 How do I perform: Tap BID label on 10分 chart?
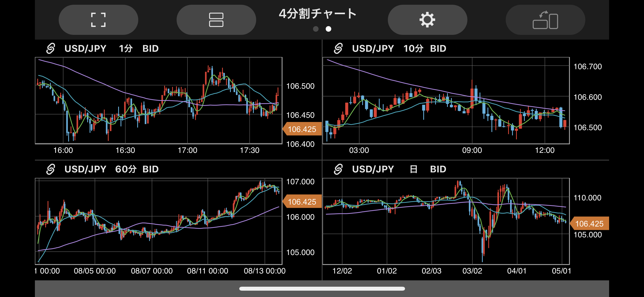click(438, 49)
